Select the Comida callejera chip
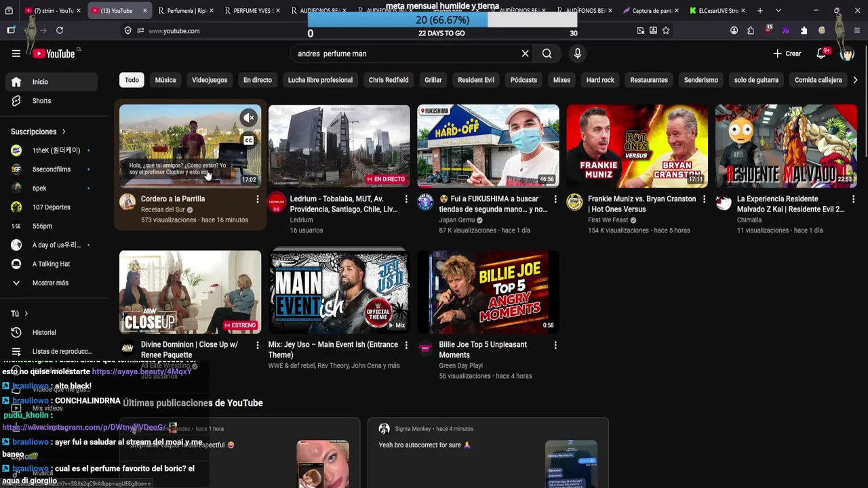 point(818,80)
